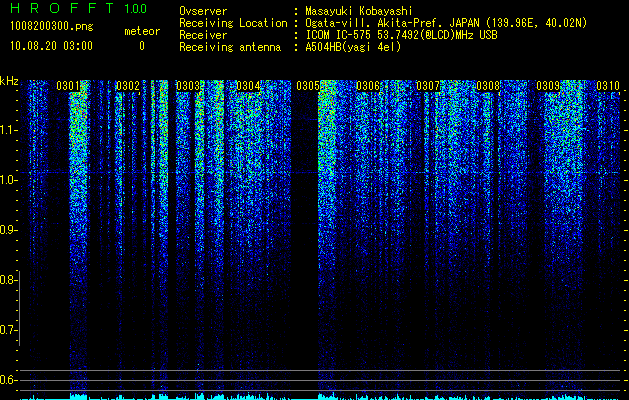Click the meteor label
The image size is (629, 400).
(142, 31)
